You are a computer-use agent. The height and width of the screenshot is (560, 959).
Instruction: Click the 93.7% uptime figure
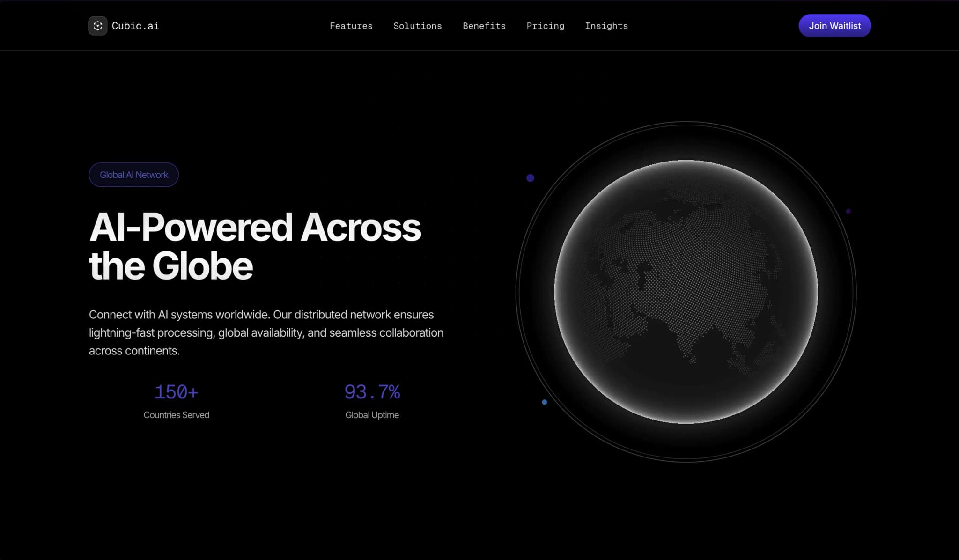(x=372, y=392)
